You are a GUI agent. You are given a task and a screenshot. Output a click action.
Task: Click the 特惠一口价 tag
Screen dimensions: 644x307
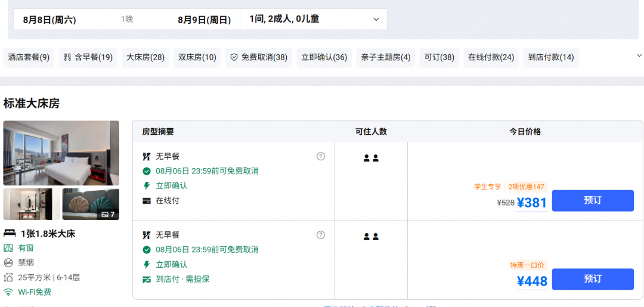(x=528, y=265)
